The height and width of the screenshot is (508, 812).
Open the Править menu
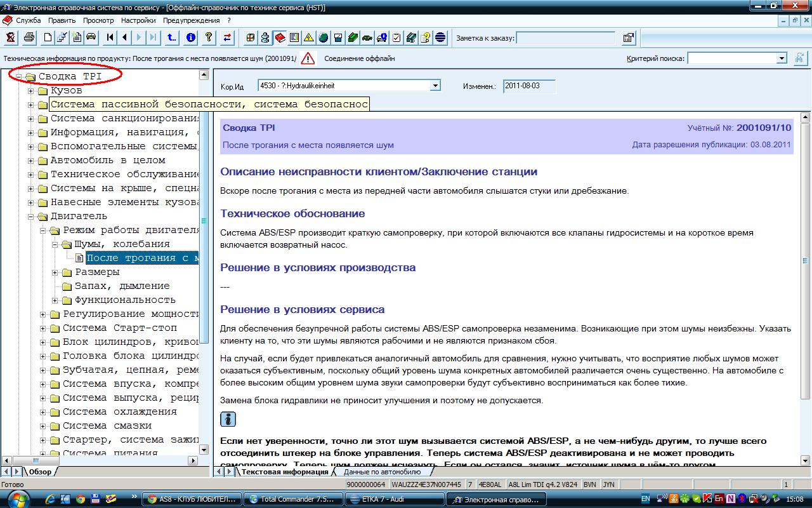[62, 20]
